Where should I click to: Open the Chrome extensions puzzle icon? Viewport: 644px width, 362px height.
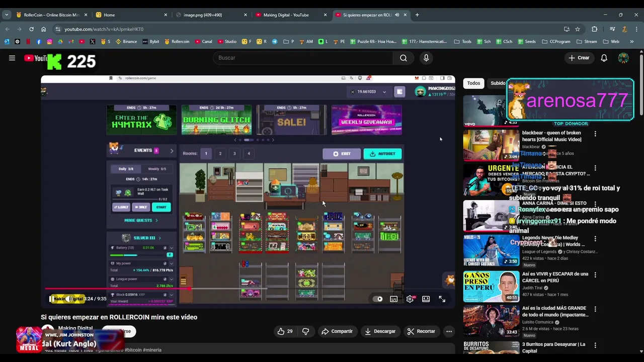pyautogui.click(x=594, y=29)
